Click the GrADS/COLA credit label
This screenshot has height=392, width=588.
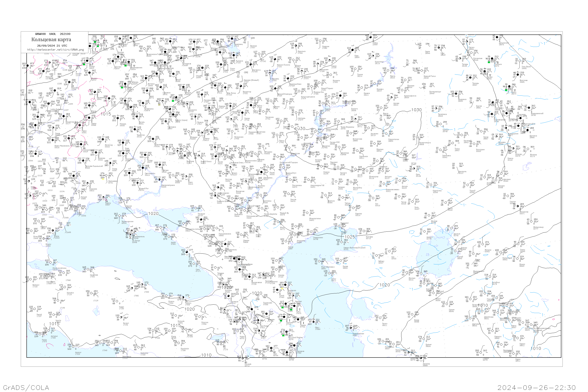[26, 387]
